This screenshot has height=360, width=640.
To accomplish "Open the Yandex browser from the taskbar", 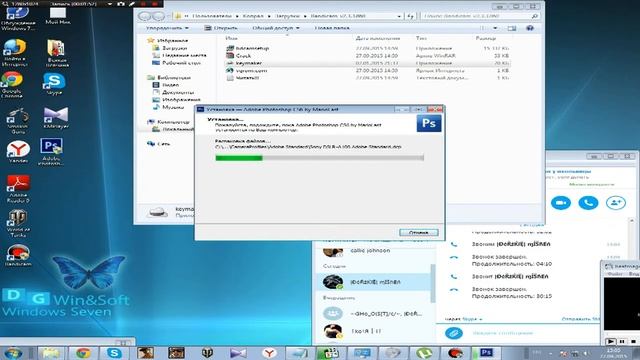I will click(269, 353).
